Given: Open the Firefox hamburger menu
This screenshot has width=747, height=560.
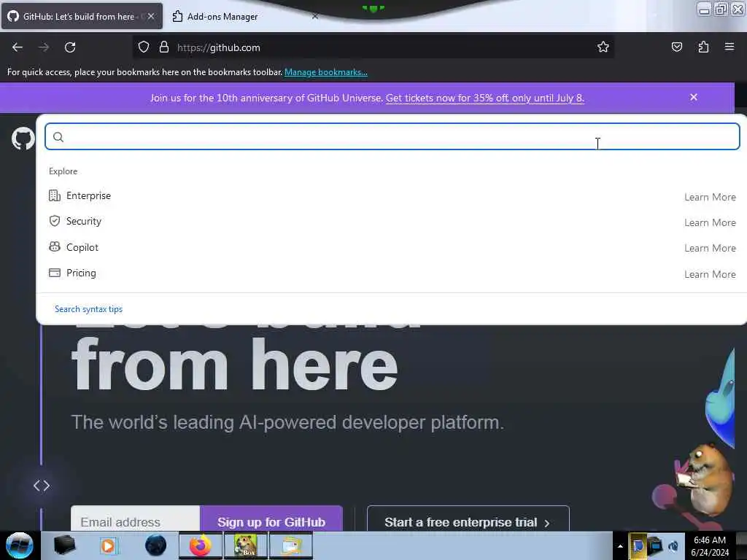Looking at the screenshot, I should (729, 47).
